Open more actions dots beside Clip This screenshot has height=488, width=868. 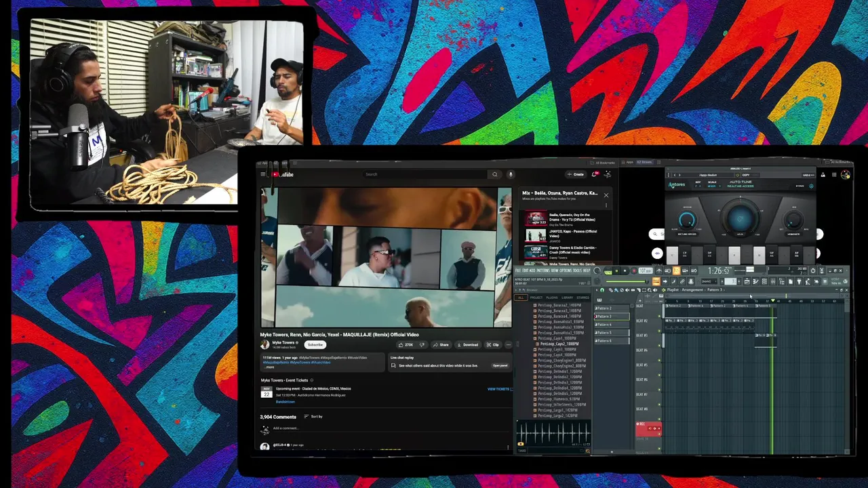(x=509, y=345)
